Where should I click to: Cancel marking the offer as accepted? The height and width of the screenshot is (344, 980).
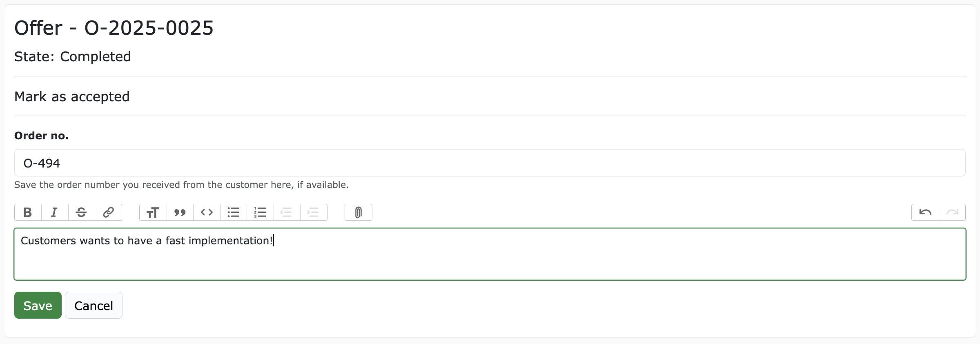point(94,305)
